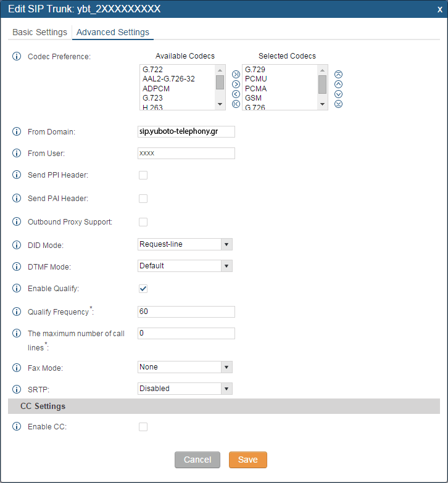Click the remove selected codec left-arrow icon

pyautogui.click(x=236, y=94)
